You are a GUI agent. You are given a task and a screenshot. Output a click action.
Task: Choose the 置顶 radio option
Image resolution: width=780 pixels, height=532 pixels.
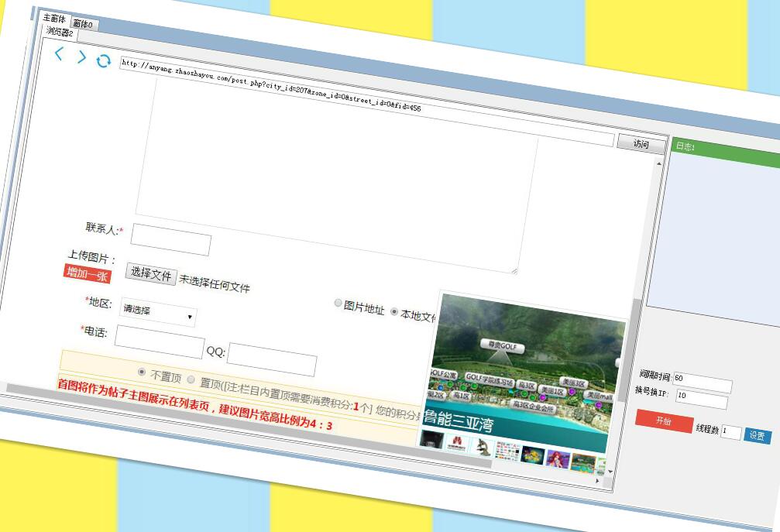point(191,379)
